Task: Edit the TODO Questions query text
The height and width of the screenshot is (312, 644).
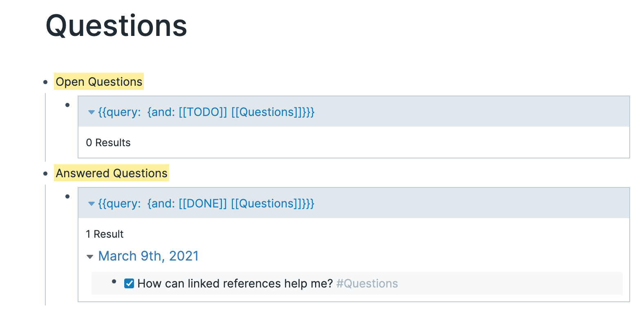Action: [206, 112]
